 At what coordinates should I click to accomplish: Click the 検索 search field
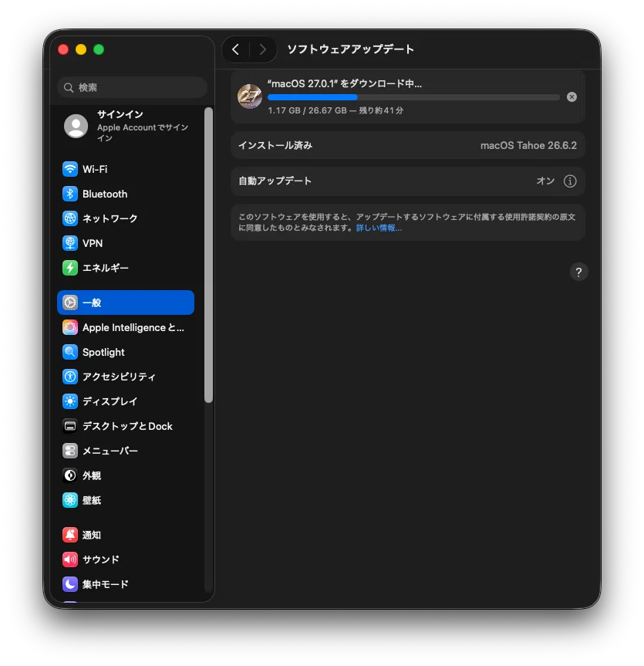[x=132, y=87]
